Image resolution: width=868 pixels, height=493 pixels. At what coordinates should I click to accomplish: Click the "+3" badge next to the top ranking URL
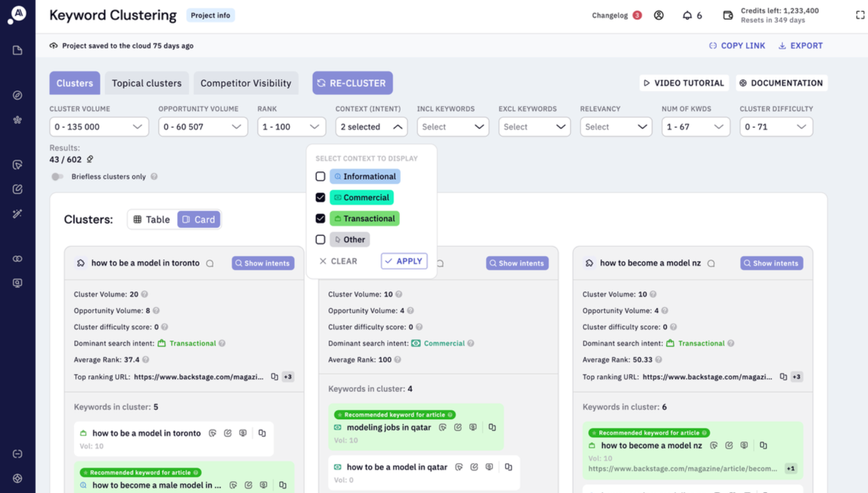pos(287,377)
